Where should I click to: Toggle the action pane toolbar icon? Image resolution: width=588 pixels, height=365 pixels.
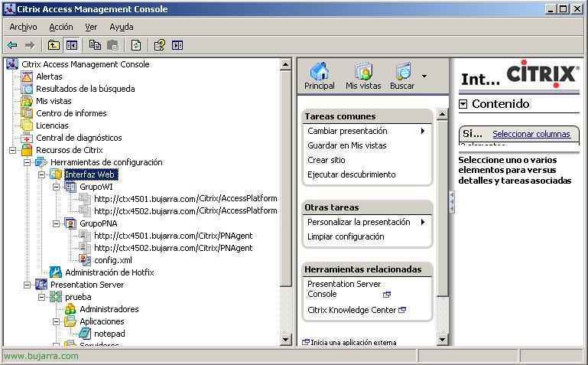point(177,45)
